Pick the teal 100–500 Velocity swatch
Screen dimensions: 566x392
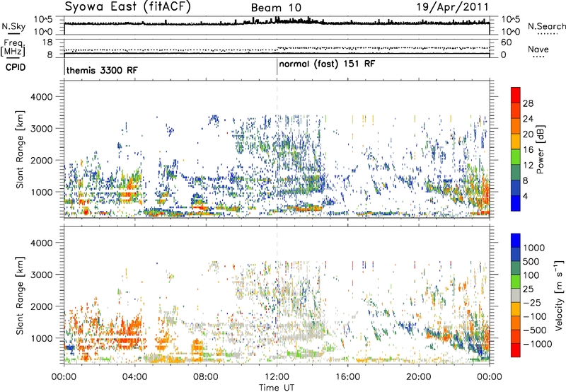click(516, 268)
